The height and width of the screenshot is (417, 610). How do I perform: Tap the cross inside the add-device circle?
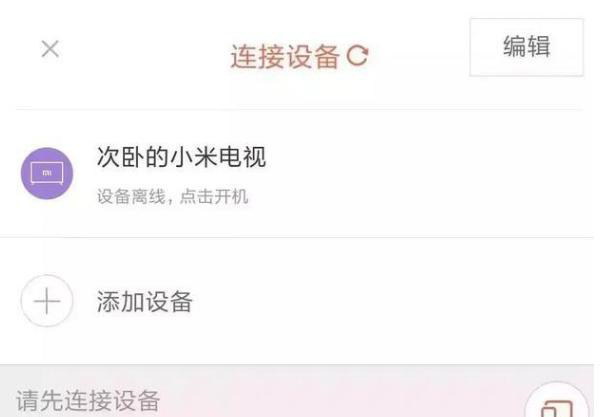[47, 301]
